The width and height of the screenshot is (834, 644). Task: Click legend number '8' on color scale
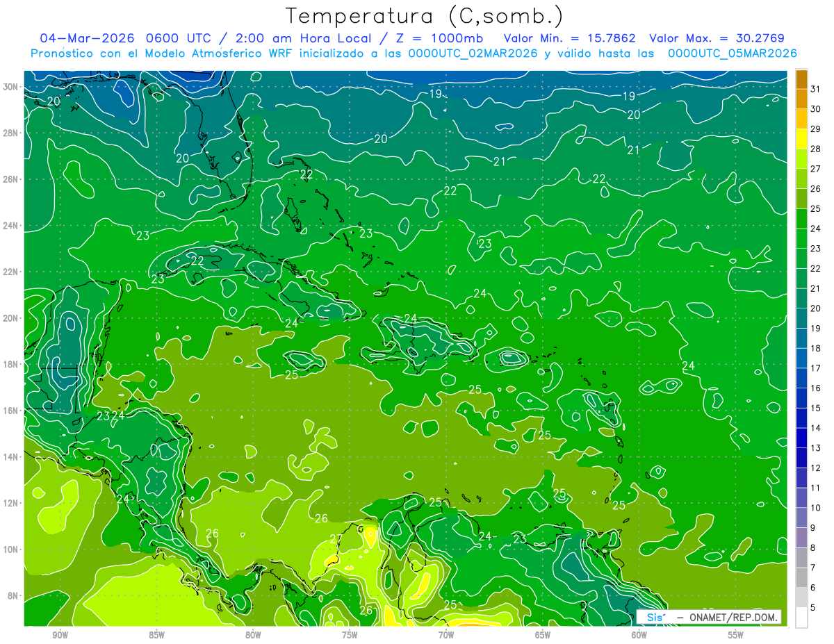click(813, 548)
